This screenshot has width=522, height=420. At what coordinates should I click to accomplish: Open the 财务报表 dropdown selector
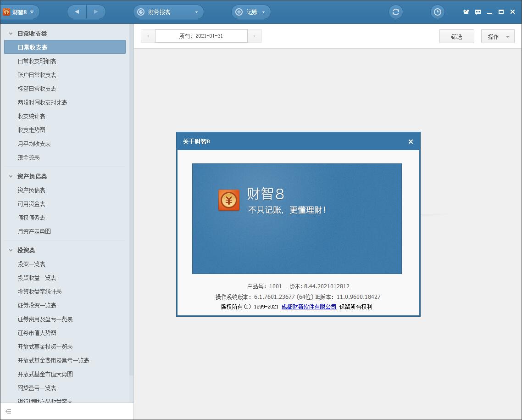(x=168, y=12)
